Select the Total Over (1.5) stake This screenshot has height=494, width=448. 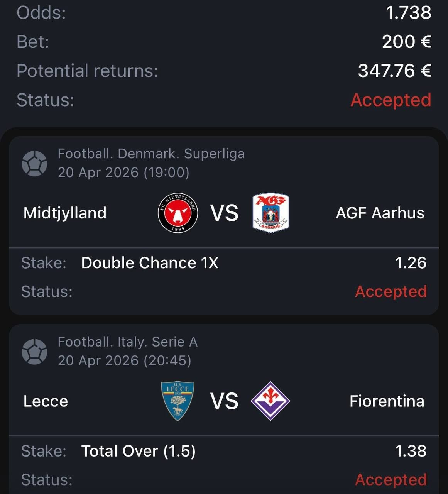(138, 451)
